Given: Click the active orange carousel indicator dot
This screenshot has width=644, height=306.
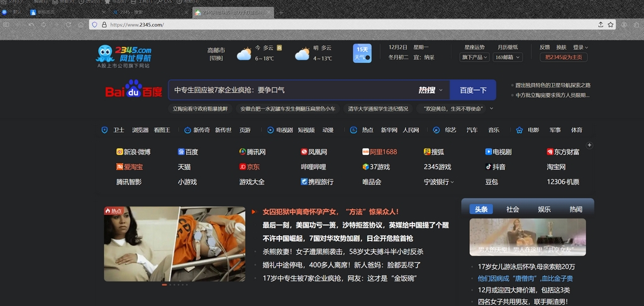Looking at the screenshot, I should click(164, 285).
